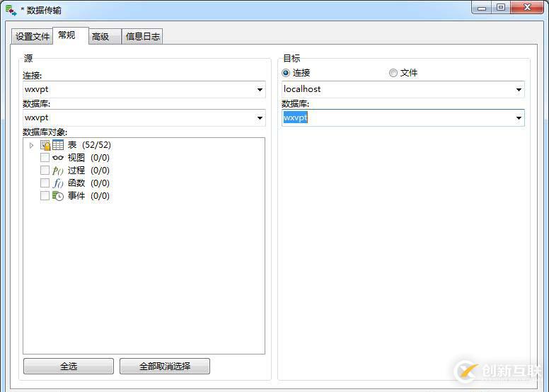
Task: Select the 表 (52/52) tree row label
Action: (89, 144)
